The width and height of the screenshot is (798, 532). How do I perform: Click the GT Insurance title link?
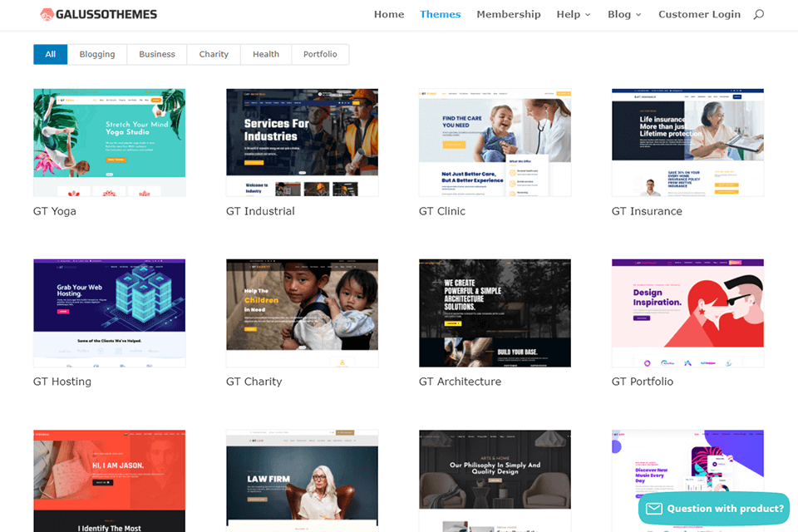point(647,211)
